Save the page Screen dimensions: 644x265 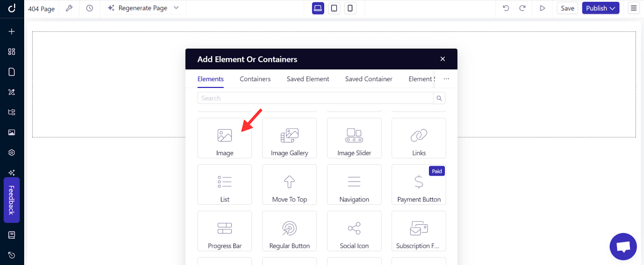point(568,8)
